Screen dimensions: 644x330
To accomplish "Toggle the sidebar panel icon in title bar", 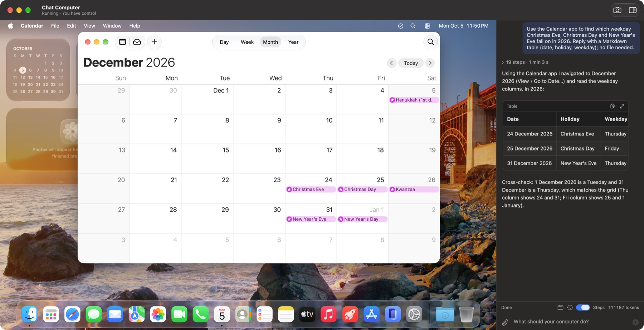I will [x=633, y=10].
